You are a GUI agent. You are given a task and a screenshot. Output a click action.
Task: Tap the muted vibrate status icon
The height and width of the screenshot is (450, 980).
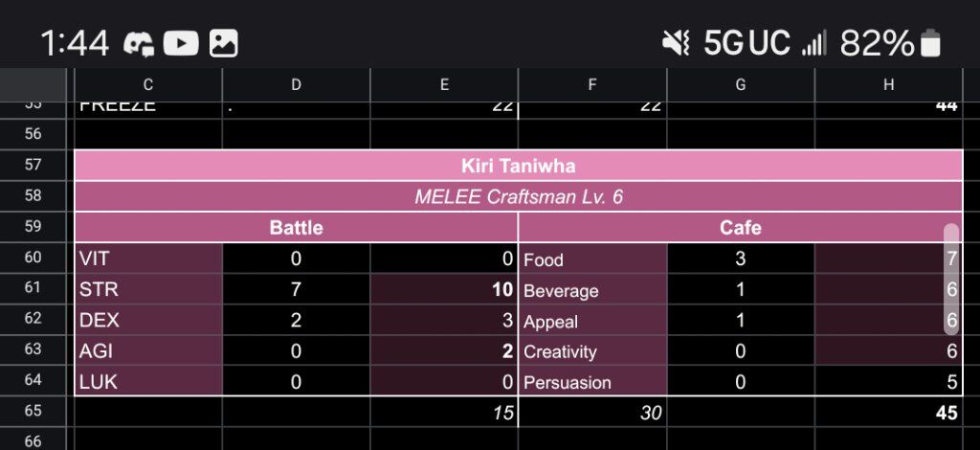click(676, 44)
